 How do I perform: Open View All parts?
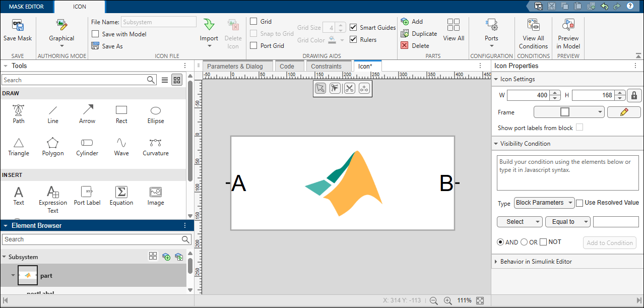point(454,30)
